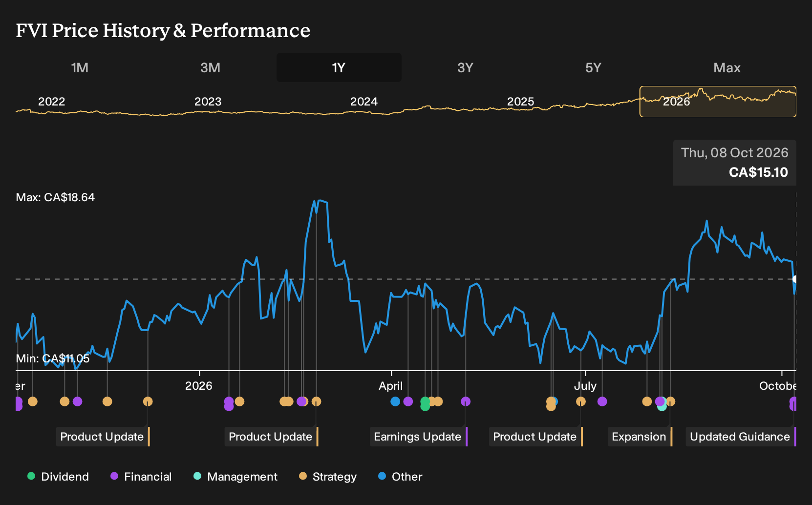
Task: Click the July axis label
Action: coord(585,386)
